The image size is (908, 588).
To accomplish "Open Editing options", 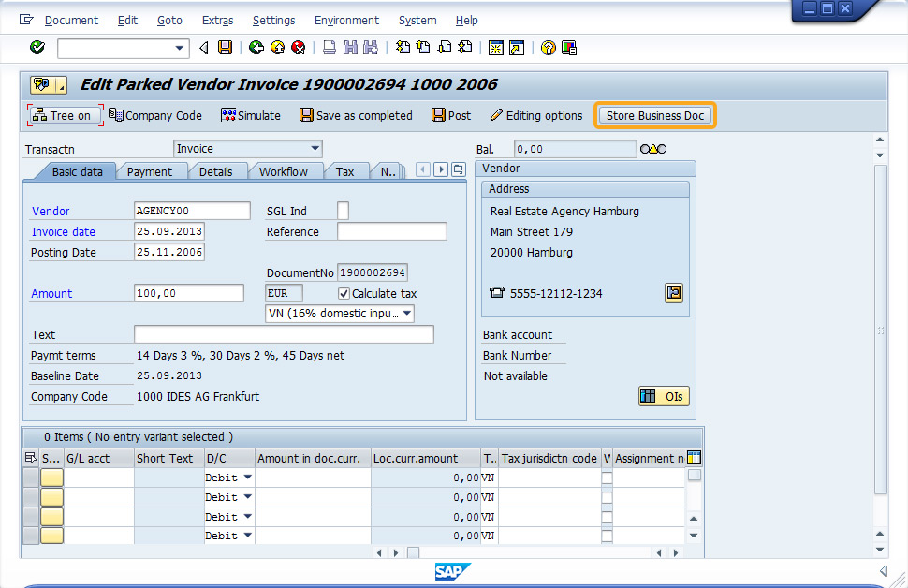I will point(536,115).
